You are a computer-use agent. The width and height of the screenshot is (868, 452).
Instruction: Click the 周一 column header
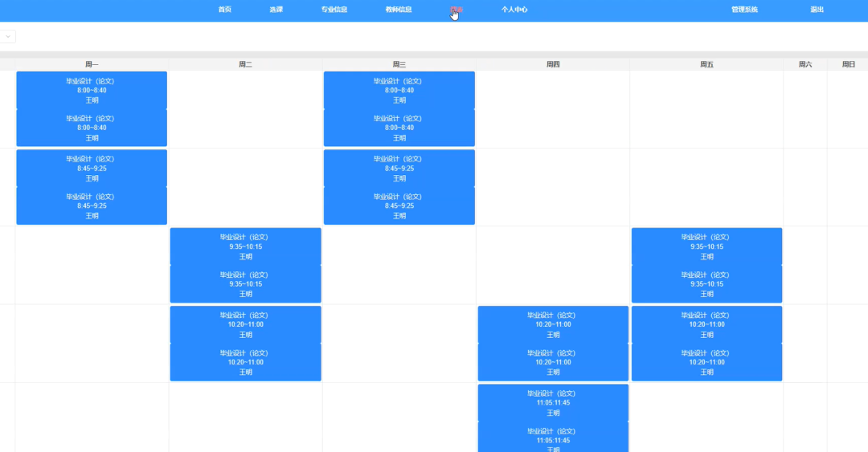[x=92, y=64]
